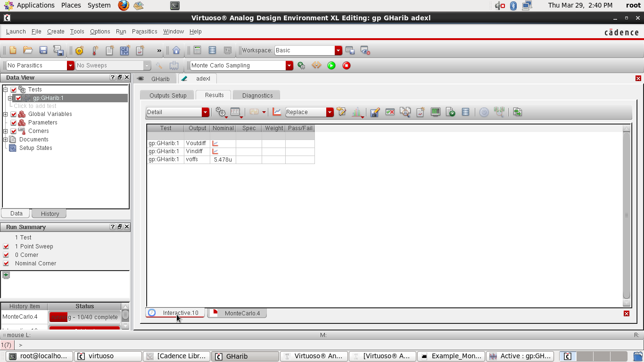
Task: Click the orange reference point icon
Action: 316,66
